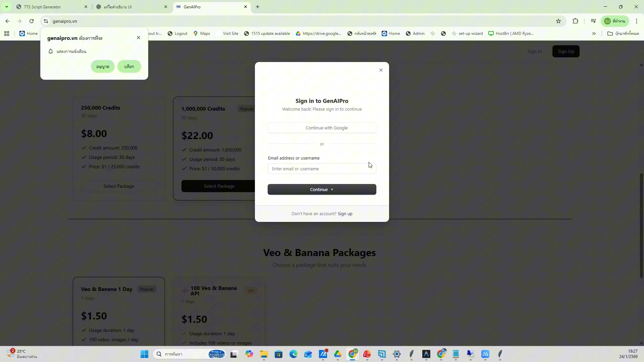This screenshot has width=644, height=362.
Task: Close the notification permission popup
Action: 139,38
